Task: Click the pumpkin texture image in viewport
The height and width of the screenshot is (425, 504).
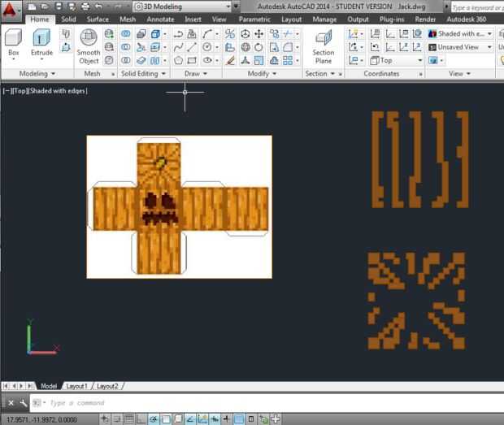Action: click(179, 207)
